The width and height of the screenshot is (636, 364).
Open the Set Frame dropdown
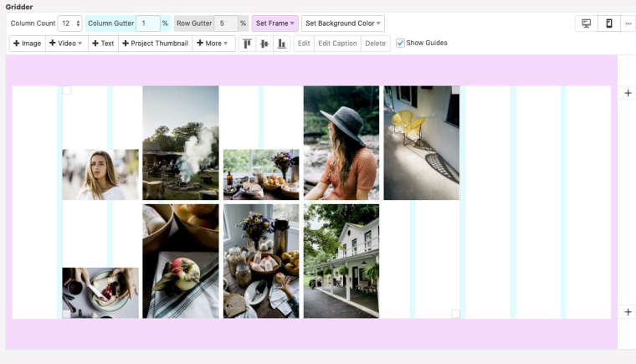coord(274,23)
